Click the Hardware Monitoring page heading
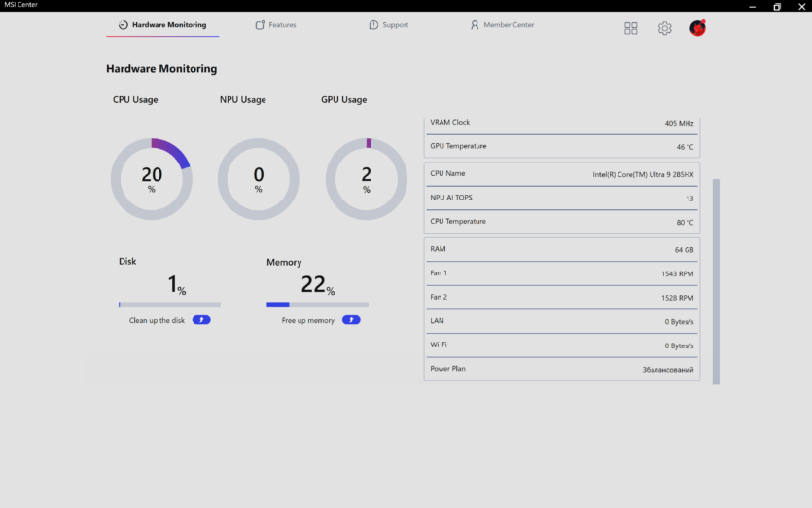812x508 pixels. pyautogui.click(x=161, y=68)
